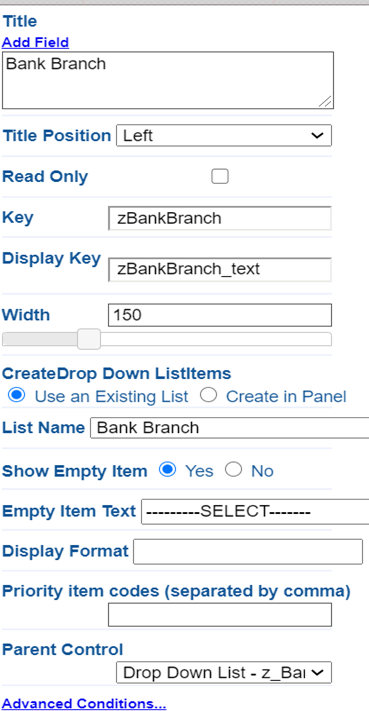Open Advanced Conditions link
Image resolution: width=369 pixels, height=711 pixels.
pos(84,703)
